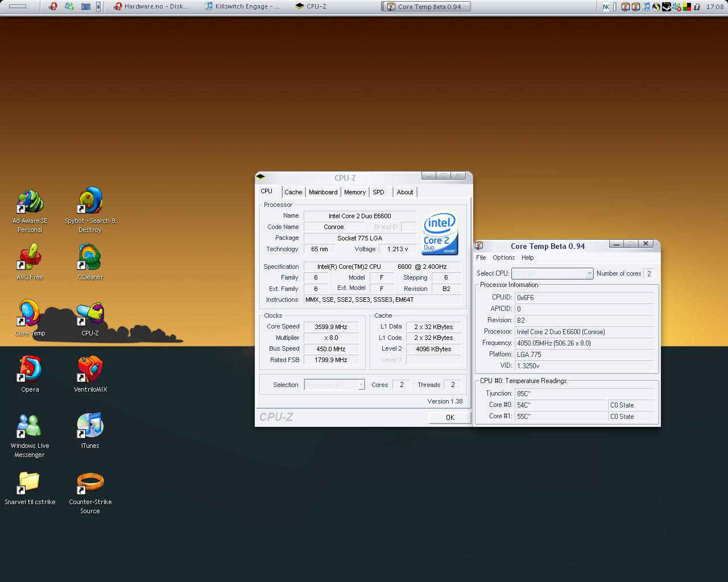Click the Core #1 temperature 55C°

click(561, 417)
